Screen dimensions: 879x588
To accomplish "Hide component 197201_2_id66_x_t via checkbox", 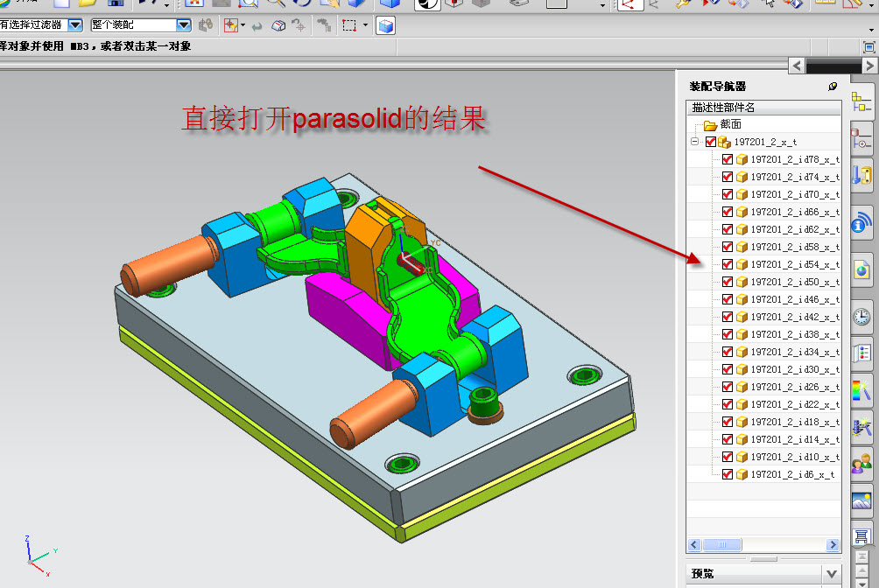I will (x=727, y=212).
